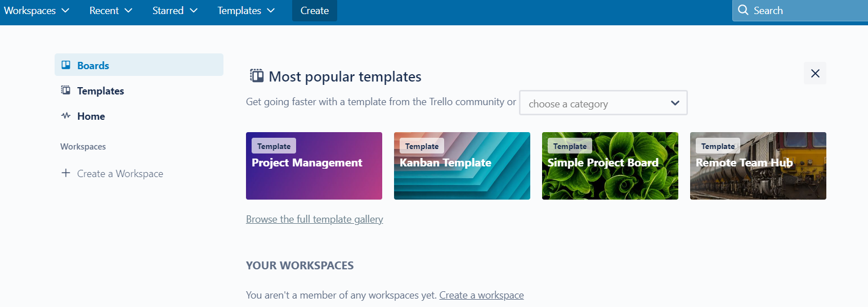Click the search magnifier icon
868x307 pixels.
(743, 11)
